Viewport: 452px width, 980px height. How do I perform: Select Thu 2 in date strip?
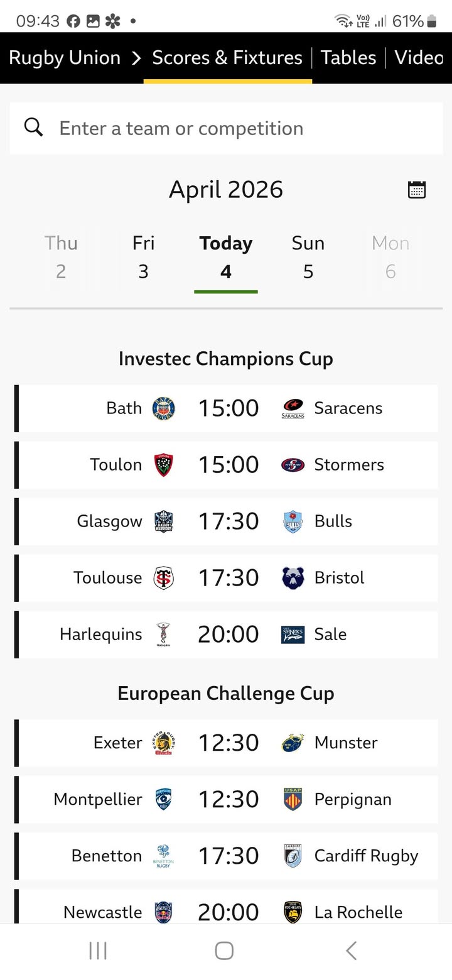point(61,257)
